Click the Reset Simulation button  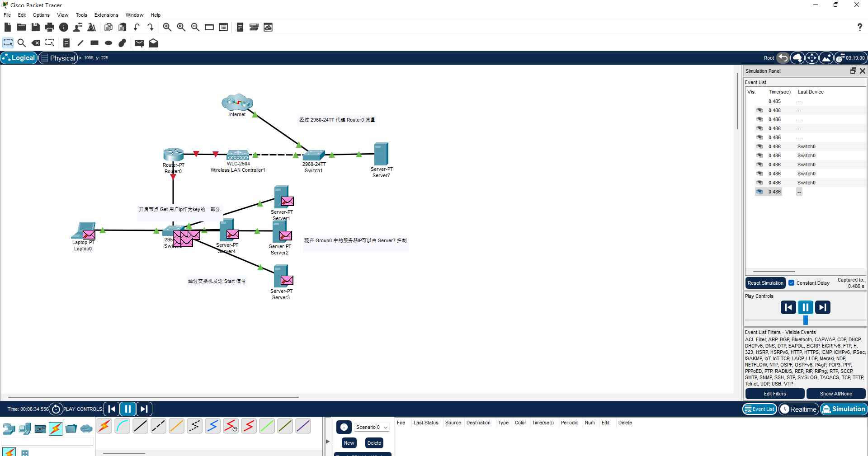(x=765, y=283)
